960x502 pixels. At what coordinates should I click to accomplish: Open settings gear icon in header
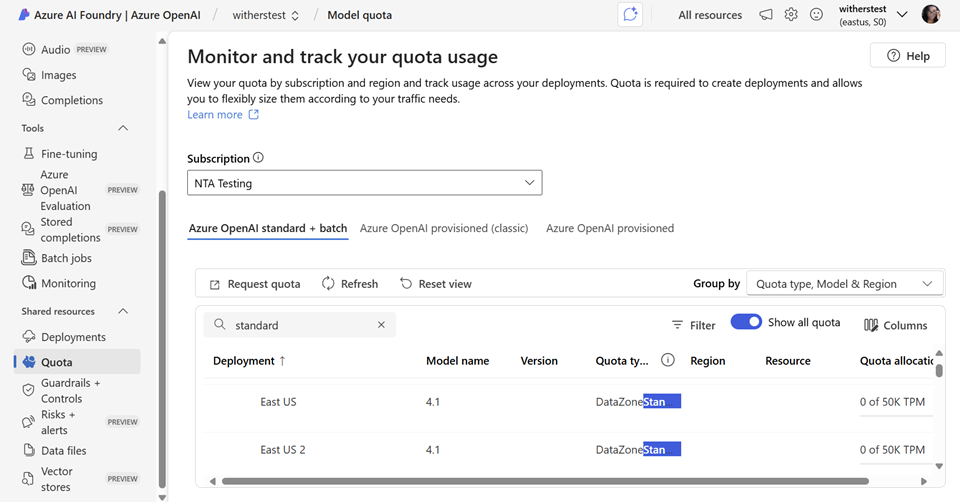[791, 15]
